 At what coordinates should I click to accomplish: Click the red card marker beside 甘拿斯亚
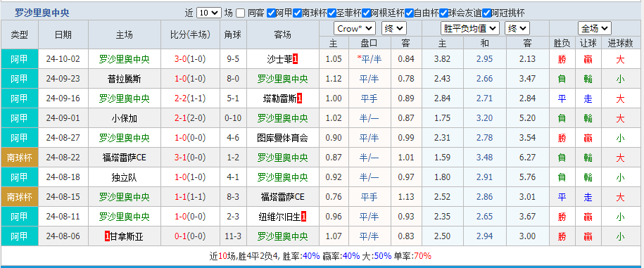107,236
